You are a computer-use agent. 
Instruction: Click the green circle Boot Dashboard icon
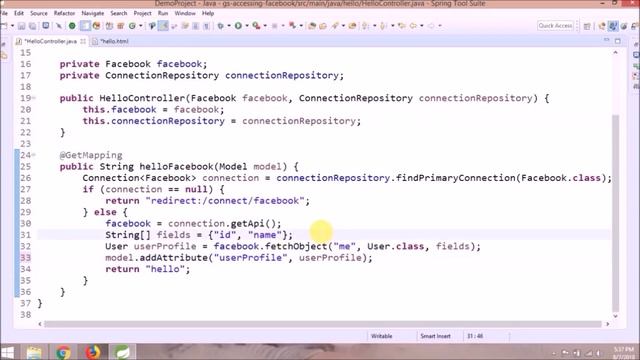coord(72,26)
